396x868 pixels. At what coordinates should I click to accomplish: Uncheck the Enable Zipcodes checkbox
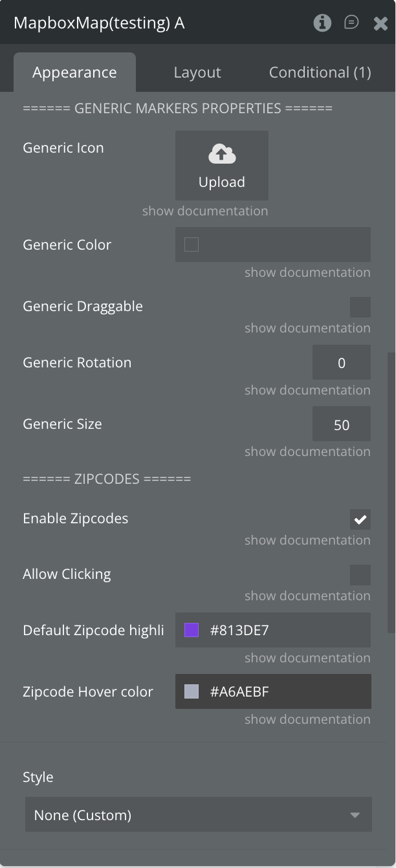point(360,519)
